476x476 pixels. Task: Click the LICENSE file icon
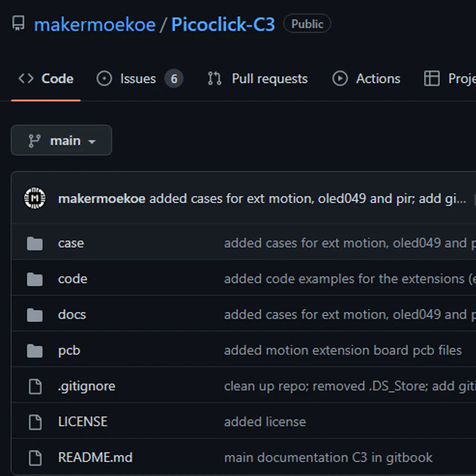(34, 422)
